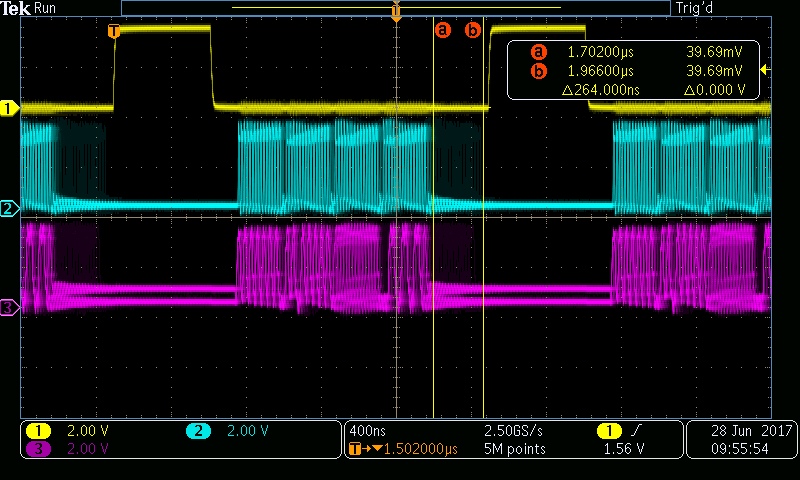
Task: Click the 5M points record length readout
Action: pyautogui.click(x=514, y=449)
